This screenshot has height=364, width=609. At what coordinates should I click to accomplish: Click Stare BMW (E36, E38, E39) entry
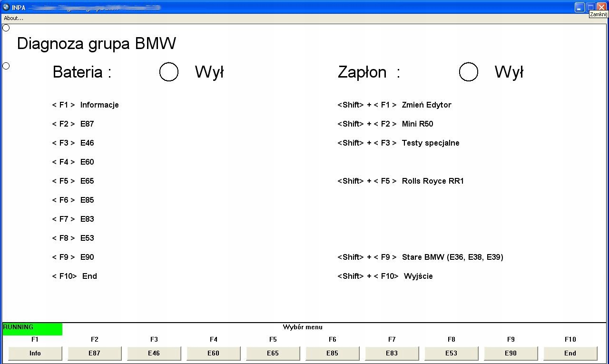point(452,257)
